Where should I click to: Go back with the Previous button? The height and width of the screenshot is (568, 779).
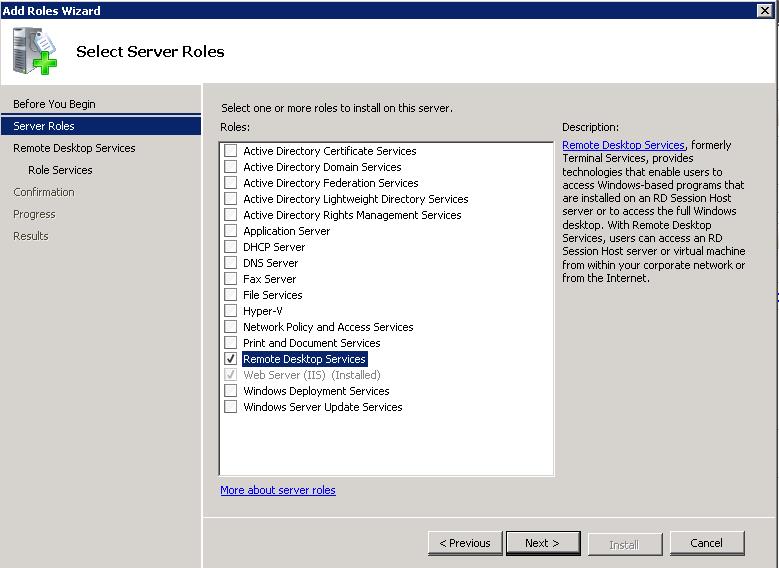pyautogui.click(x=465, y=543)
